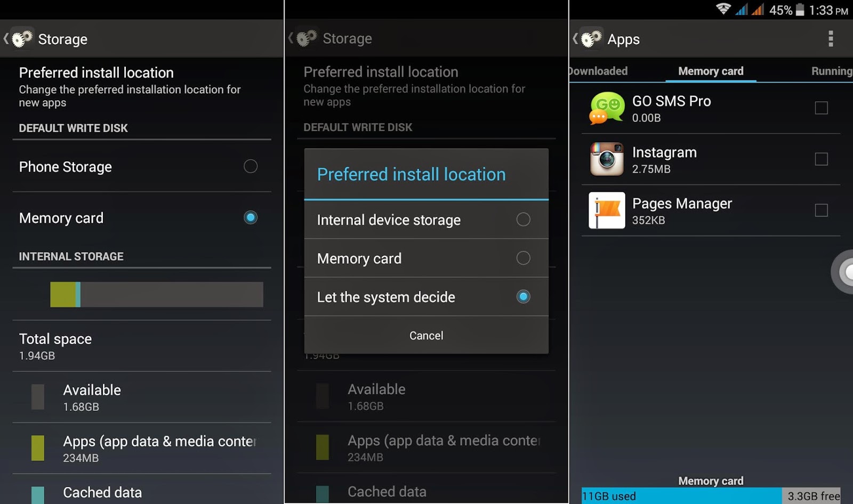Cancel the Preferred install location dialog

pyautogui.click(x=426, y=336)
